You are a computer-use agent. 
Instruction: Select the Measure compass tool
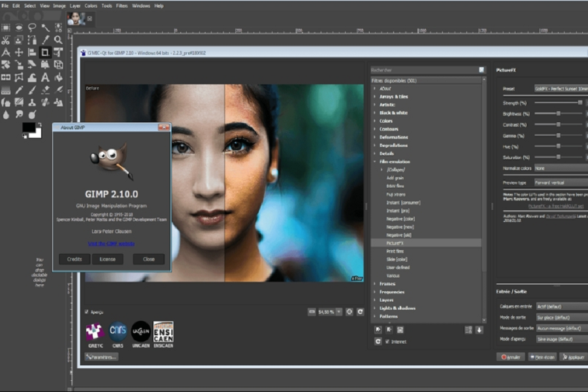[x=6, y=52]
